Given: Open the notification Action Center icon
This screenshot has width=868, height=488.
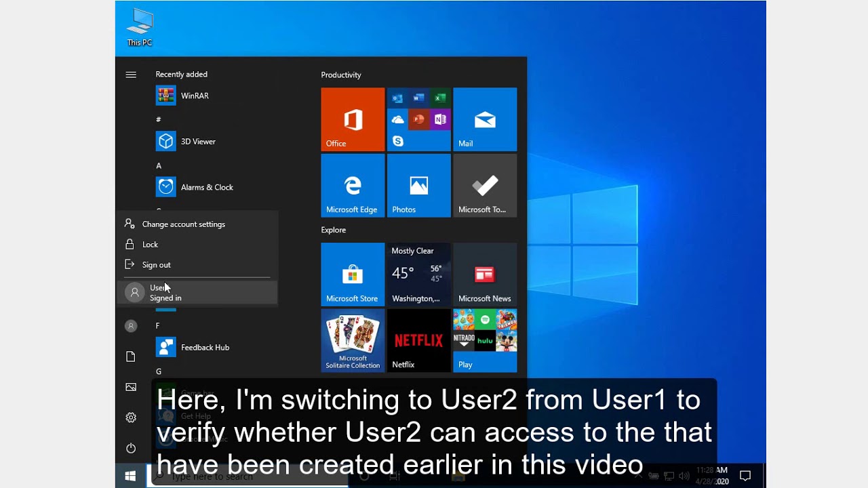Looking at the screenshot, I should pos(745,476).
